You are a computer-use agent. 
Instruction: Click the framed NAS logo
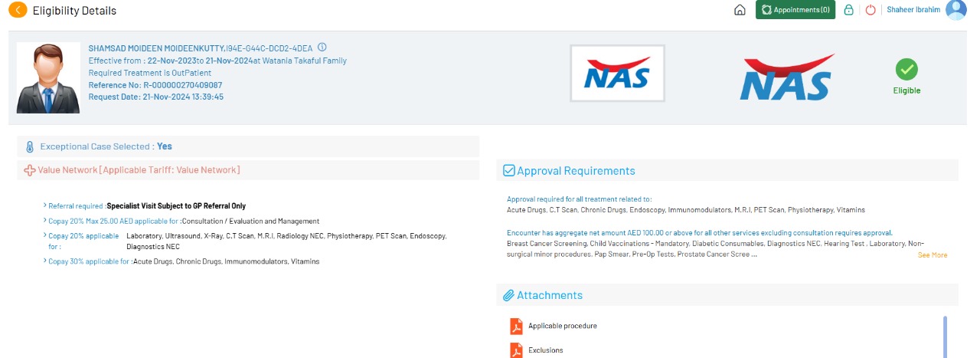pyautogui.click(x=617, y=72)
